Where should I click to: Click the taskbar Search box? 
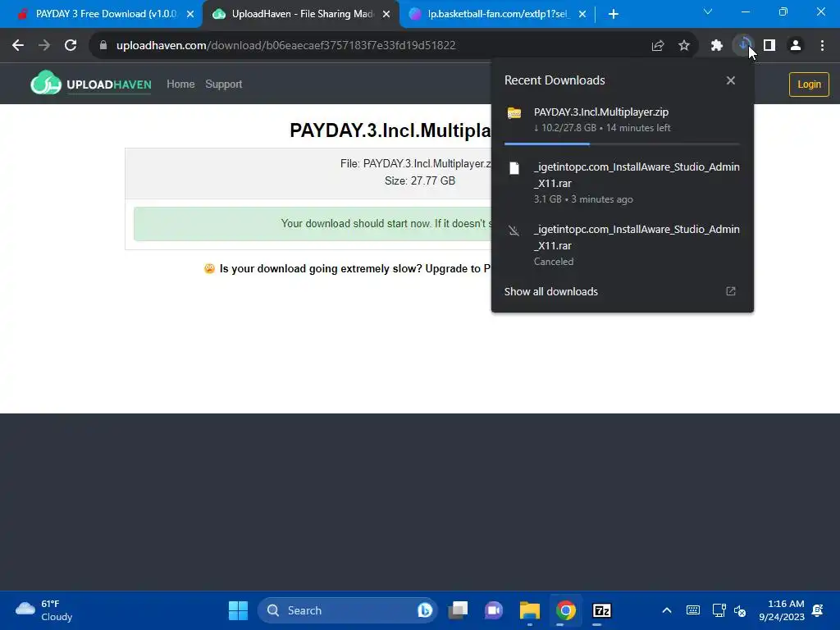pyautogui.click(x=347, y=610)
